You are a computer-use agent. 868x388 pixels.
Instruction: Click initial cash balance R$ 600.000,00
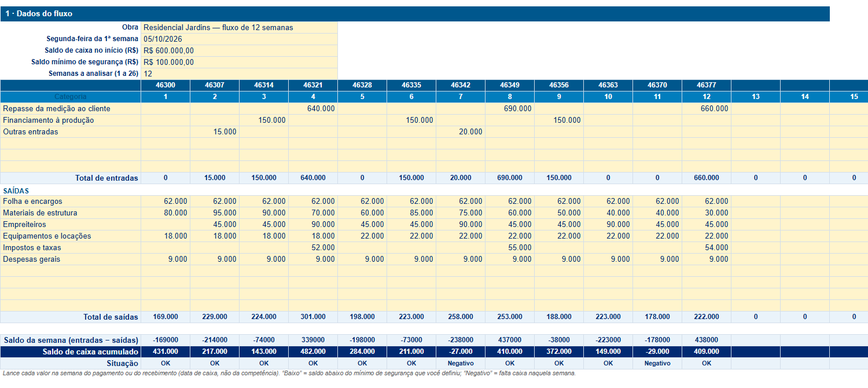click(x=239, y=50)
